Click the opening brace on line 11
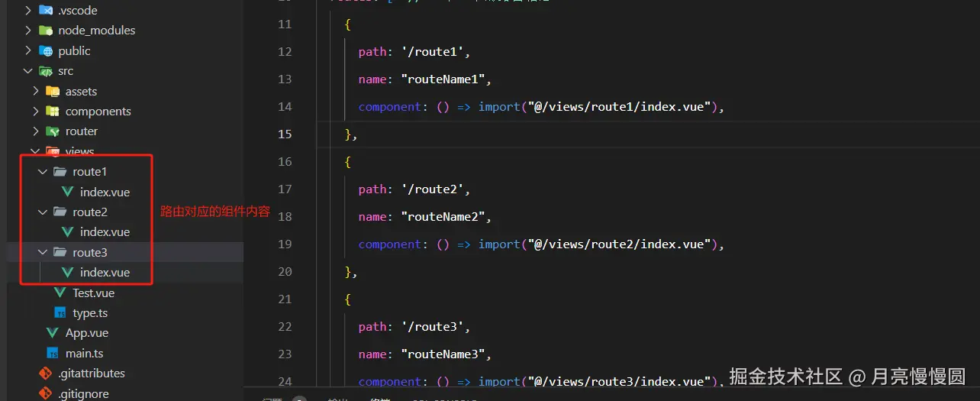Screen dimensions: 980x401 [348, 24]
